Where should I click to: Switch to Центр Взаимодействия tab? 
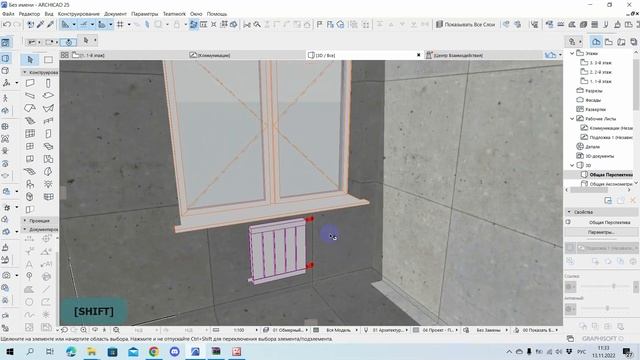(484, 55)
